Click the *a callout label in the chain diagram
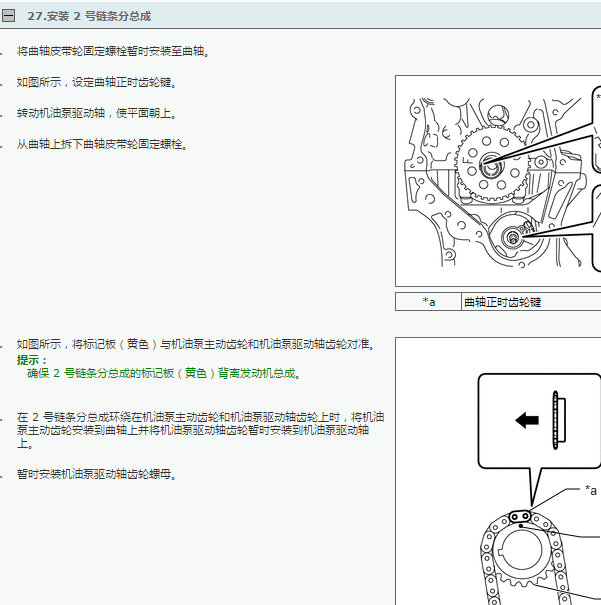Image resolution: width=601 pixels, height=605 pixels. [x=591, y=490]
